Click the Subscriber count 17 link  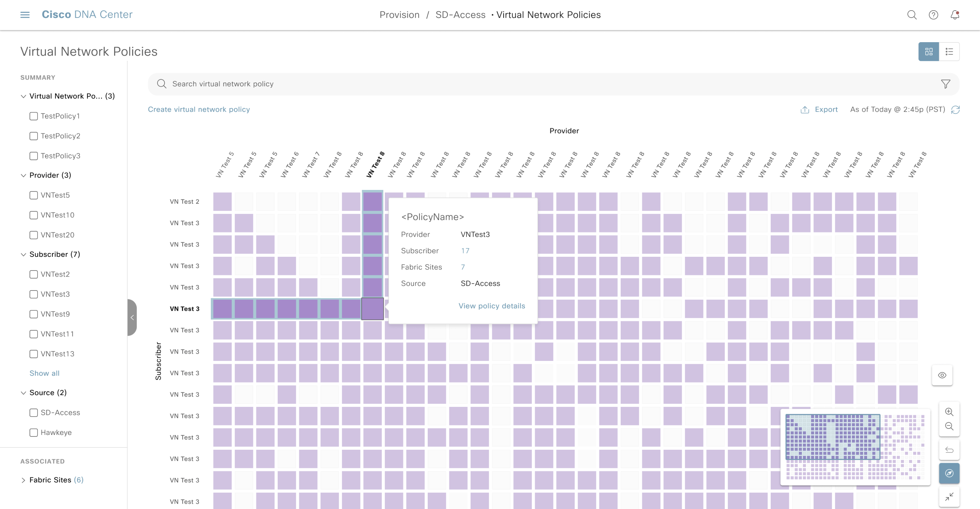pyautogui.click(x=465, y=251)
